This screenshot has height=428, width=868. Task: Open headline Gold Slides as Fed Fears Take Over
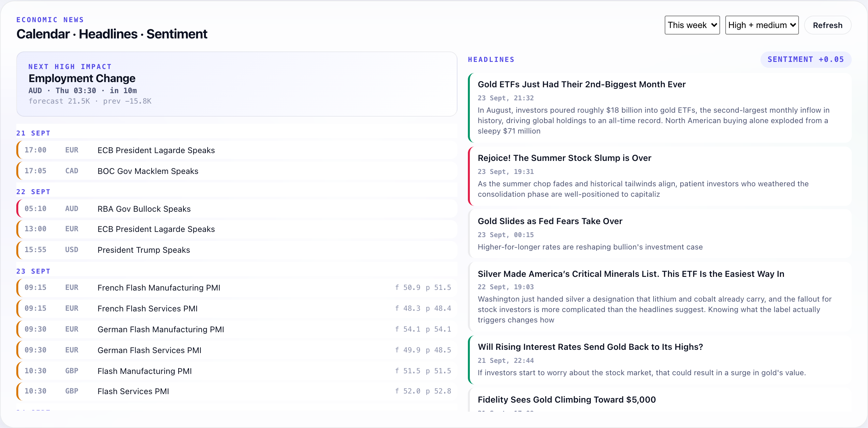[x=550, y=221]
